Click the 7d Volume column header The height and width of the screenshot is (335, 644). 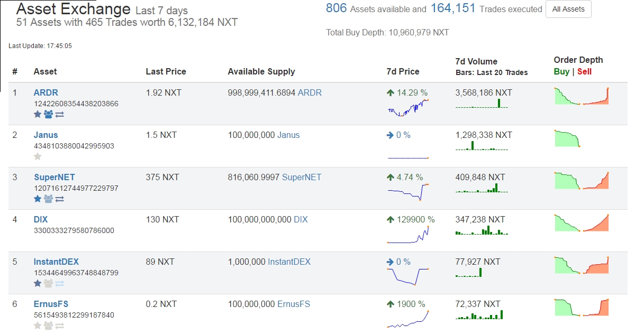coord(476,61)
